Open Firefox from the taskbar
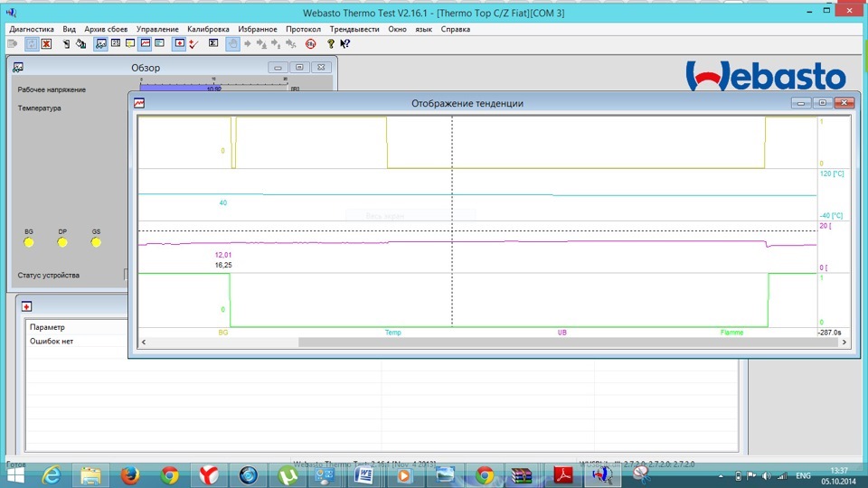The image size is (868, 488). tap(130, 475)
